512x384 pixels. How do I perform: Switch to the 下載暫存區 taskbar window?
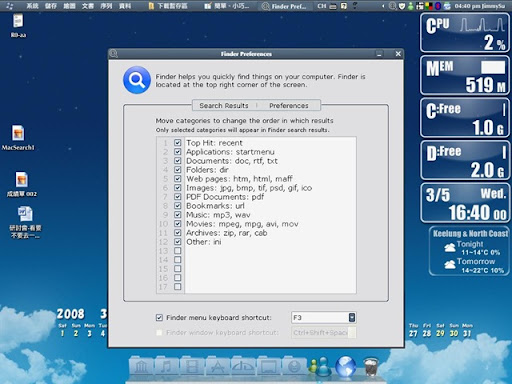(x=168, y=6)
